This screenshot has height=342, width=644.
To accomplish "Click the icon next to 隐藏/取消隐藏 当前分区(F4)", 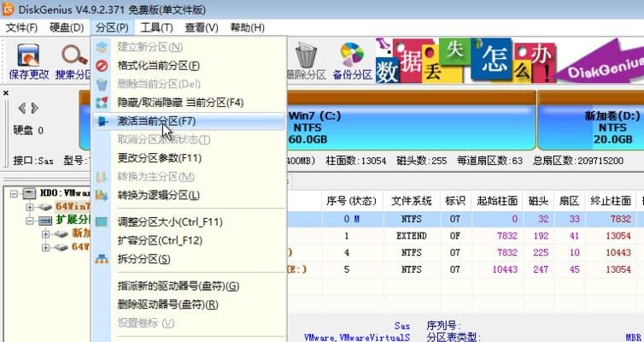I will [x=102, y=103].
